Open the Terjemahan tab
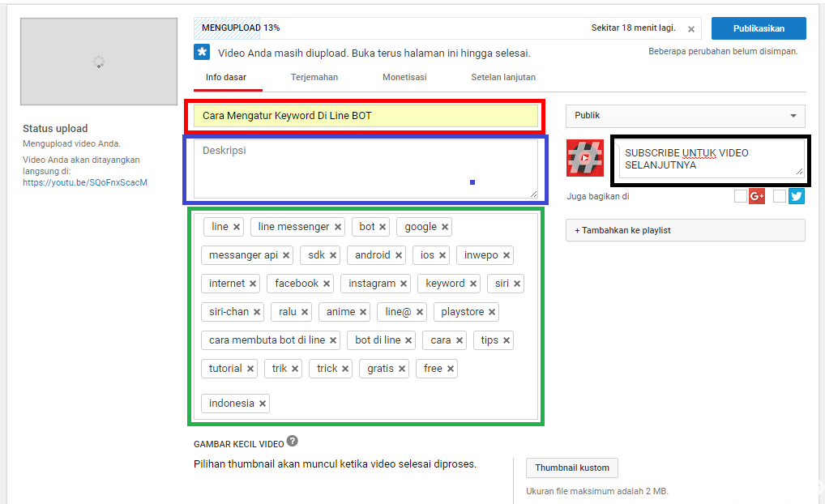The width and height of the screenshot is (825, 504). pos(314,77)
